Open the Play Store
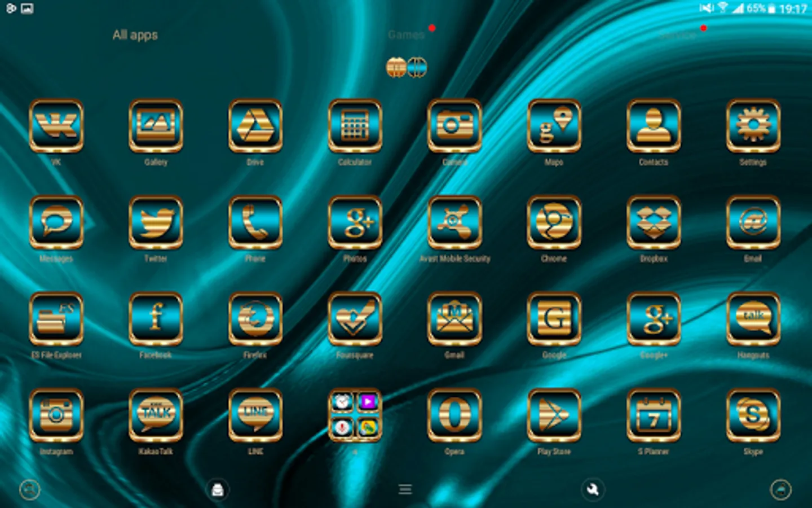 point(554,415)
